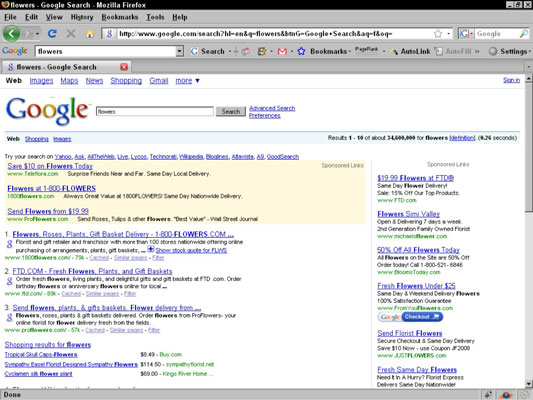Click the page Search button next to the query box
Viewport: 533px width, 400px height.
tap(231, 111)
